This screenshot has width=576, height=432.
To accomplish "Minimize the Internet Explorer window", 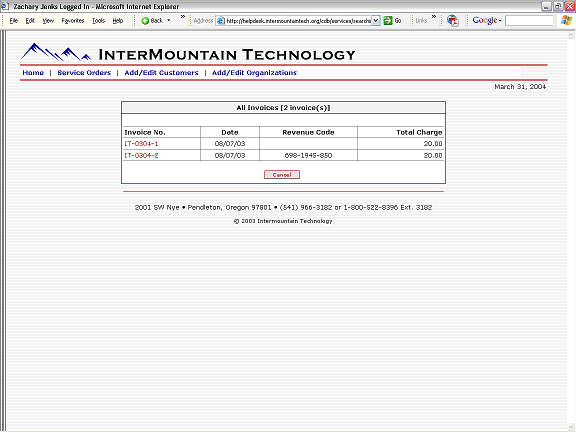I will pos(547,6).
